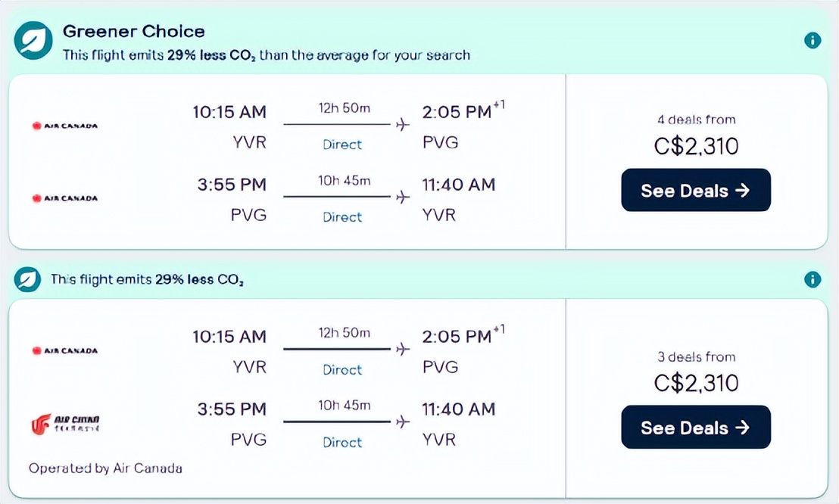Click the '3 deals from' text
The height and width of the screenshot is (504, 839).
coord(696,356)
